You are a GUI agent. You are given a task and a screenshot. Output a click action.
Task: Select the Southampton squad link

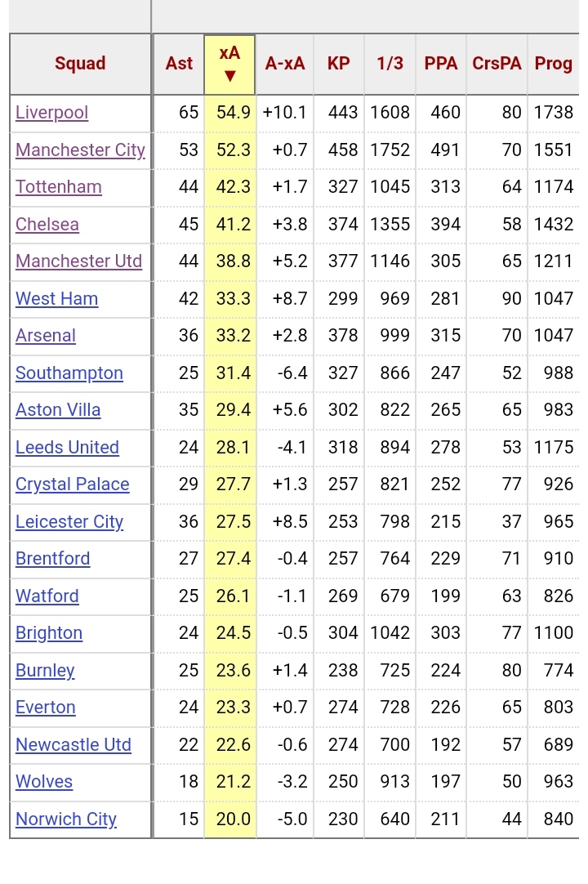[69, 373]
